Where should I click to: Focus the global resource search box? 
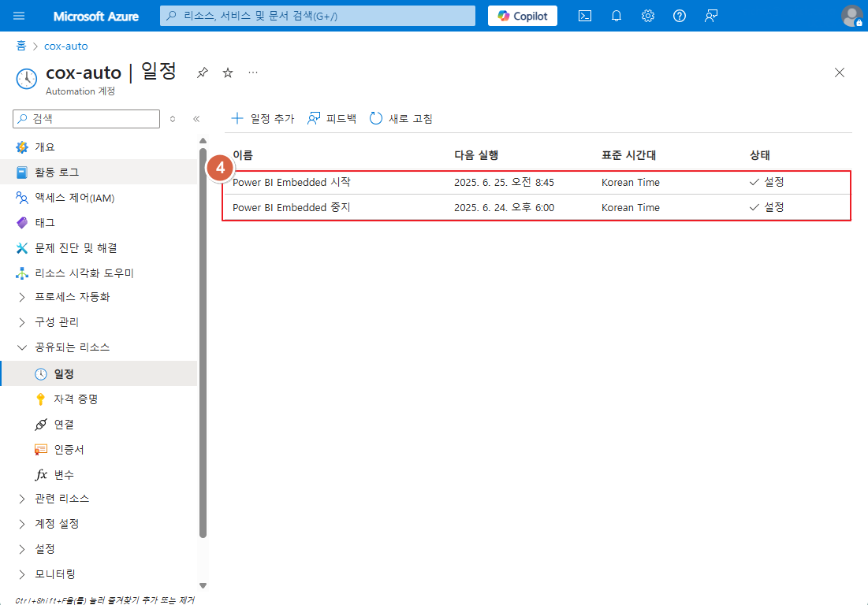click(x=318, y=16)
